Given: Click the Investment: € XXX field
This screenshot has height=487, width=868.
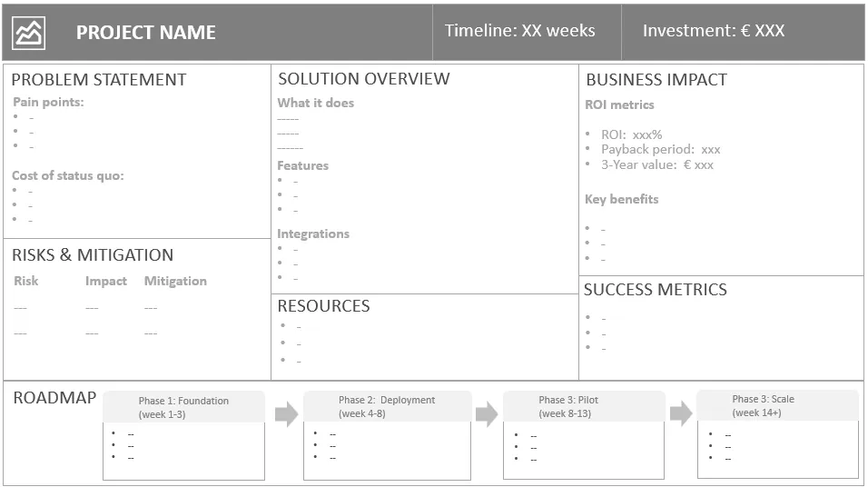Looking at the screenshot, I should click(x=713, y=31).
